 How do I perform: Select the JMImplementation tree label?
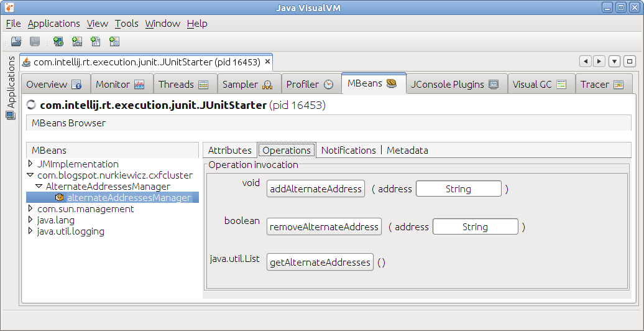(78, 164)
